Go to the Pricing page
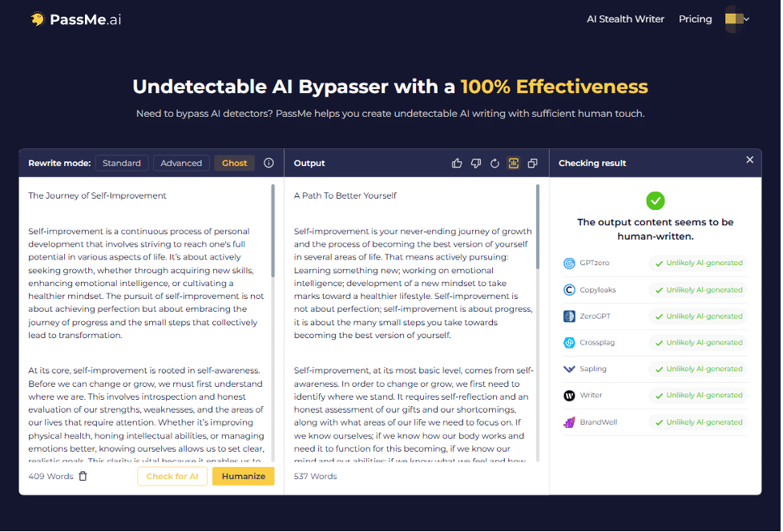783x532 pixels. click(695, 18)
